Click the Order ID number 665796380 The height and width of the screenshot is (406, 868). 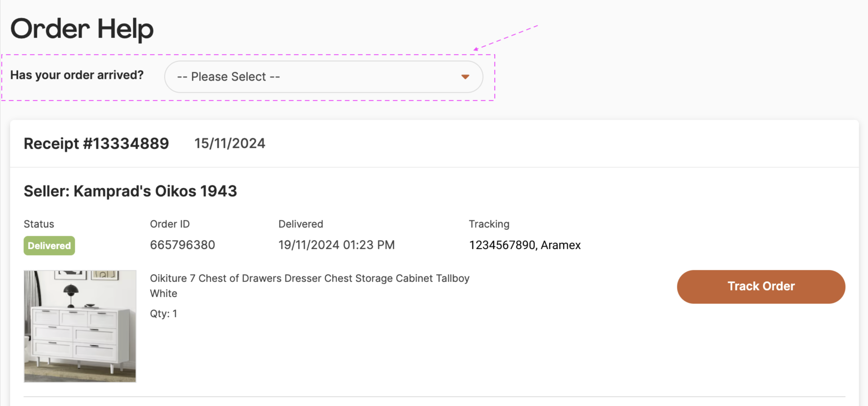pyautogui.click(x=182, y=245)
